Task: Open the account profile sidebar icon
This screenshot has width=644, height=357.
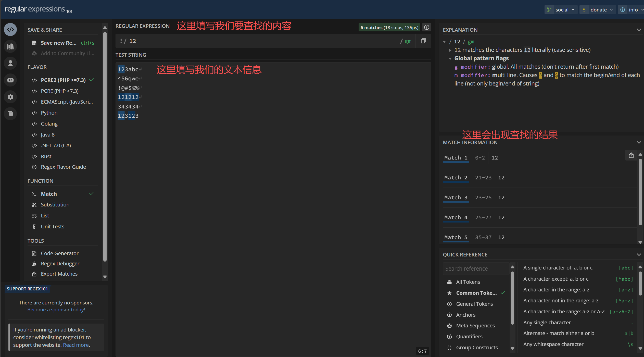Action: click(10, 63)
